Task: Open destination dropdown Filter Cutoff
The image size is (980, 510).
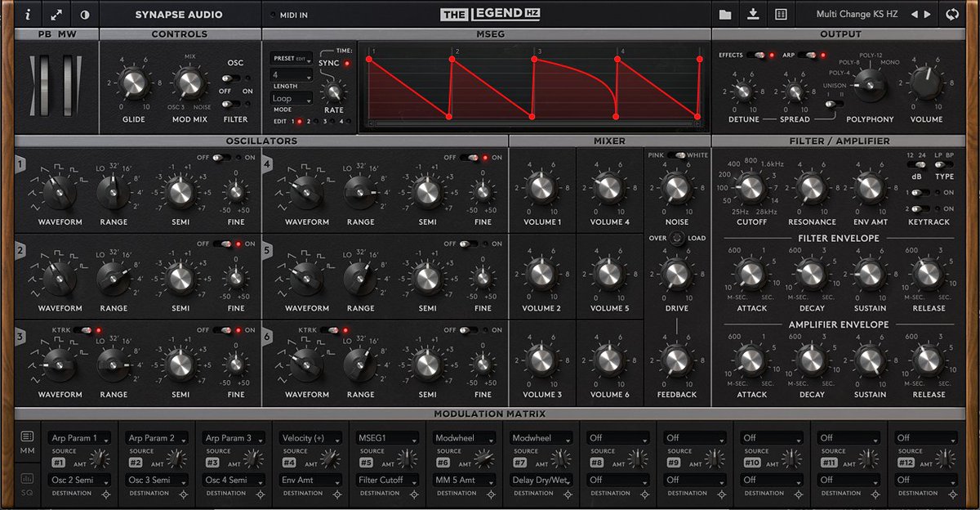Action: [387, 480]
